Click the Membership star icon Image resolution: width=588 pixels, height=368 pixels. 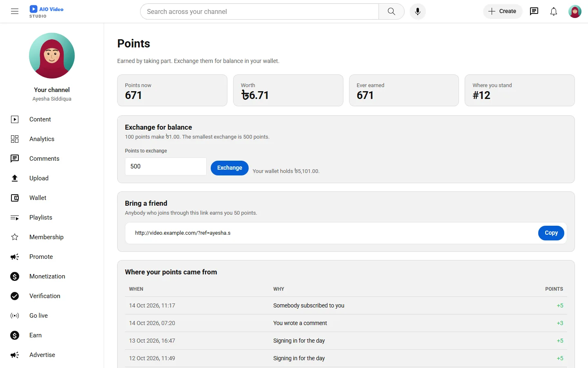(x=15, y=237)
